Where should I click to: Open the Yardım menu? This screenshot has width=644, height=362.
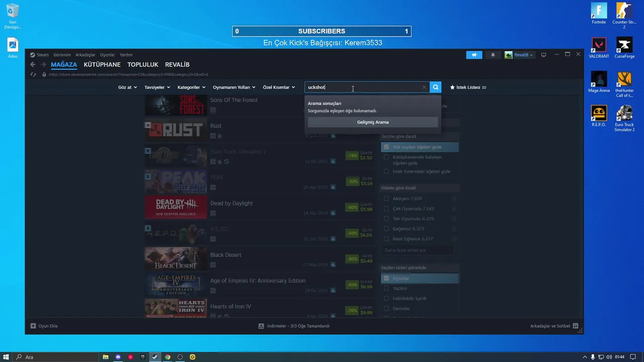[126, 55]
